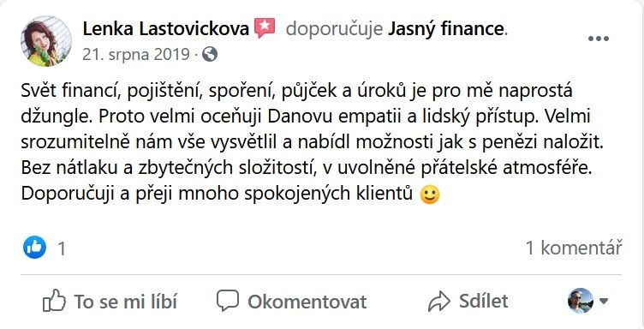Toggle the To se mi líbí like button

[110, 301]
